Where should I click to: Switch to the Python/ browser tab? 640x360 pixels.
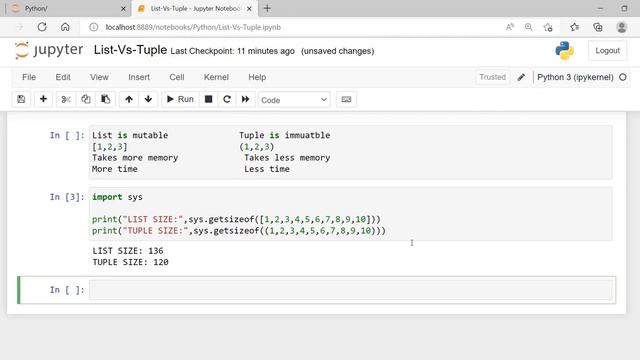tap(67, 8)
